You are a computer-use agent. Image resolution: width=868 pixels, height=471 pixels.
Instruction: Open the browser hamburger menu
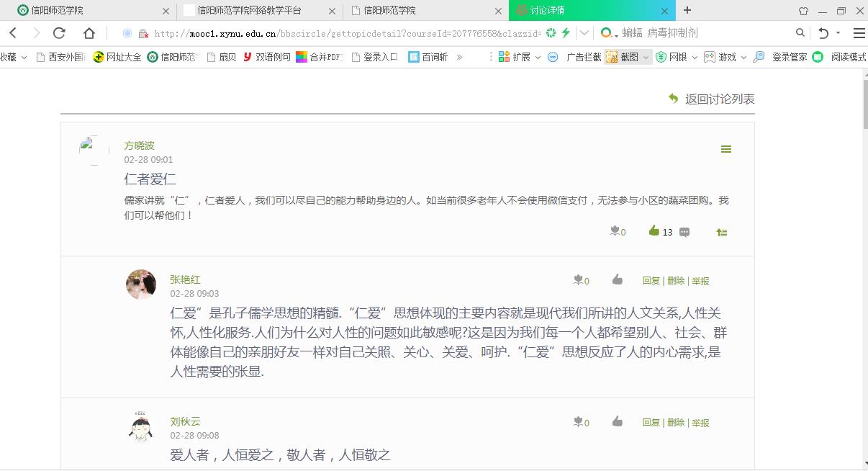859,32
